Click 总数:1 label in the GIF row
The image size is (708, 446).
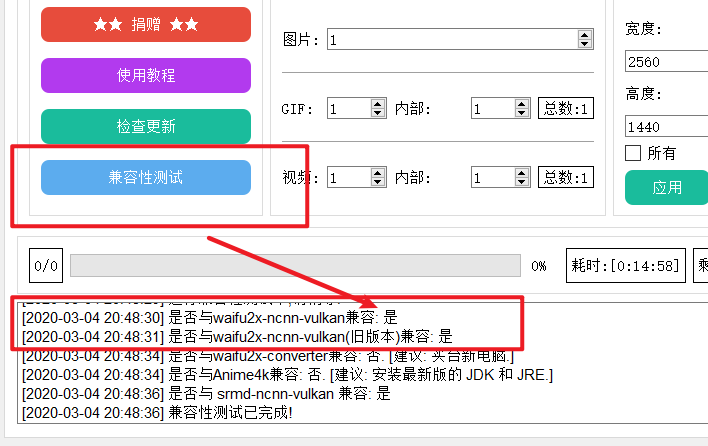click(566, 108)
